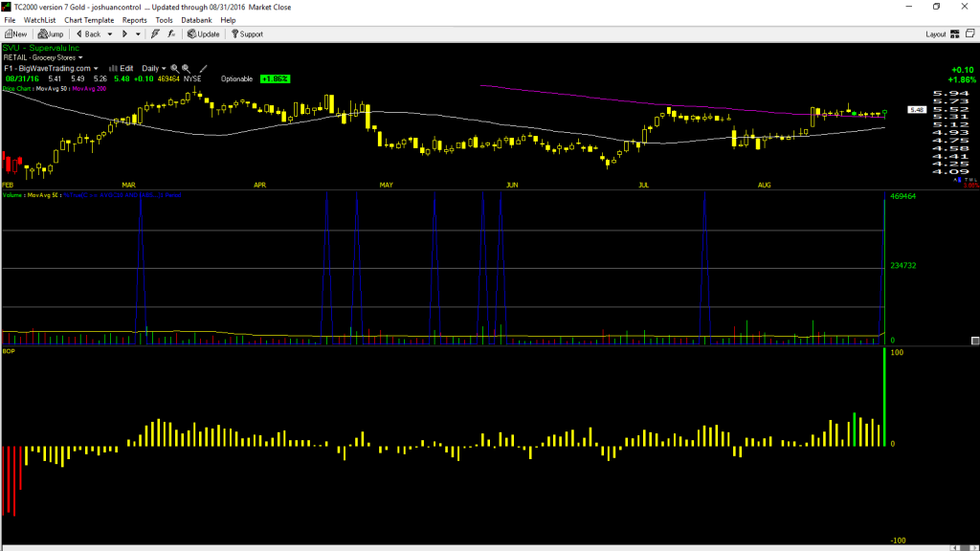
Task: Zoom out the chart with second magnifier
Action: click(x=187, y=69)
